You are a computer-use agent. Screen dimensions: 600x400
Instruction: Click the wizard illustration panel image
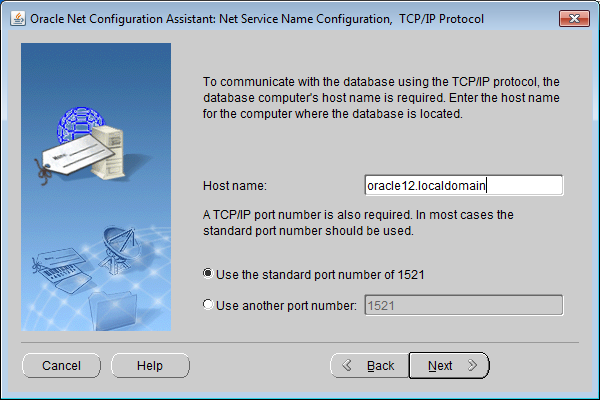96,187
